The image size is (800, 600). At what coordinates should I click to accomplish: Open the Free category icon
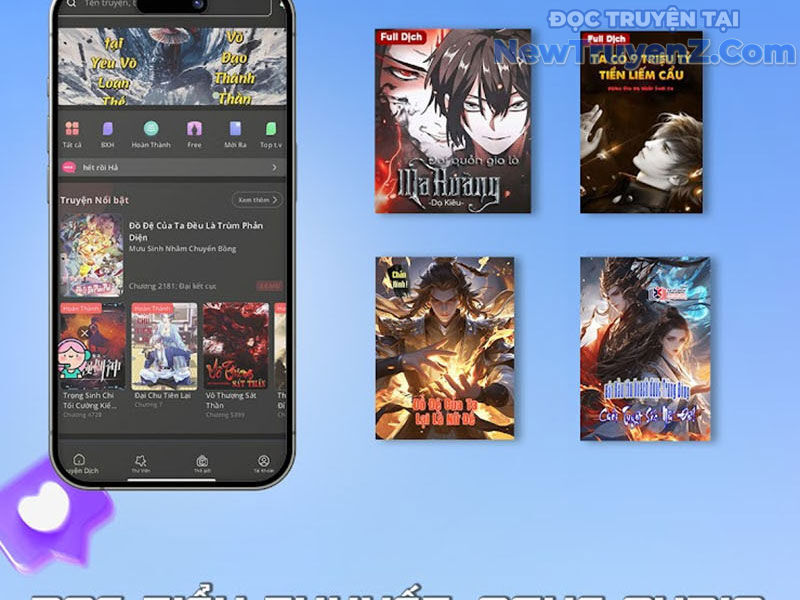pyautogui.click(x=194, y=129)
